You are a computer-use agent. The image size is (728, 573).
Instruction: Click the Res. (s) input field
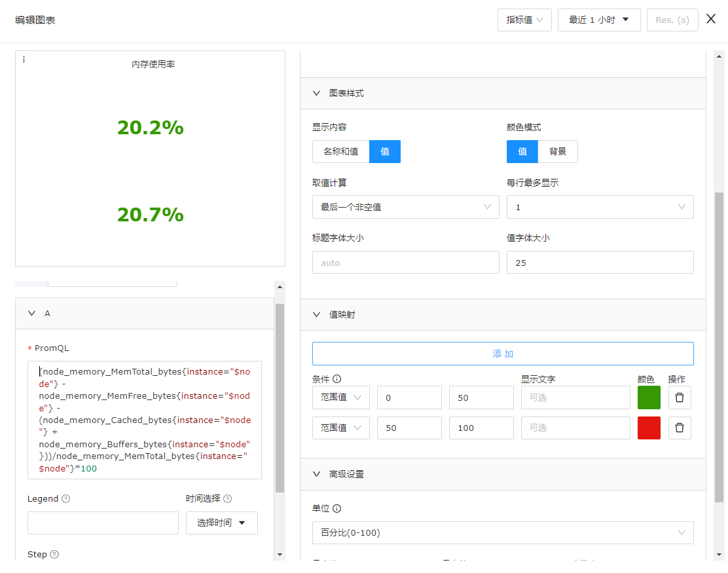(x=672, y=20)
